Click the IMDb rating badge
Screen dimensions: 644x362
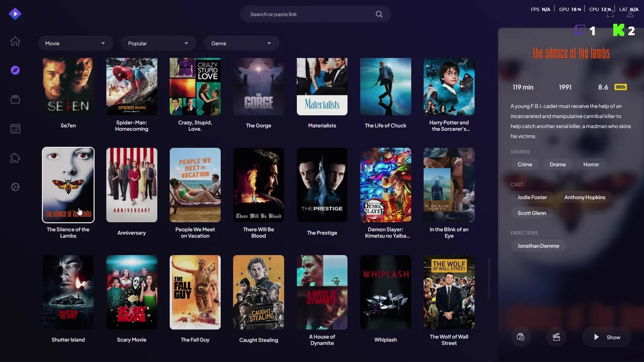click(x=620, y=87)
